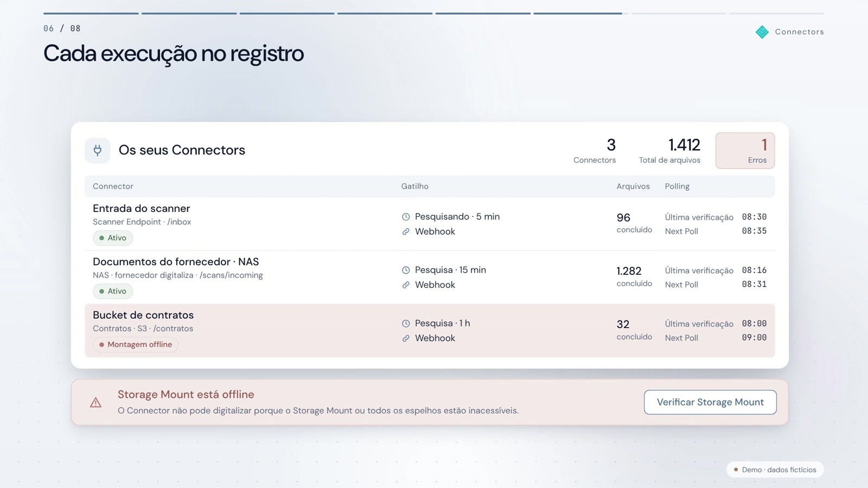The image size is (868, 488).
Task: Click the Montagem offline status badge
Action: 136,344
